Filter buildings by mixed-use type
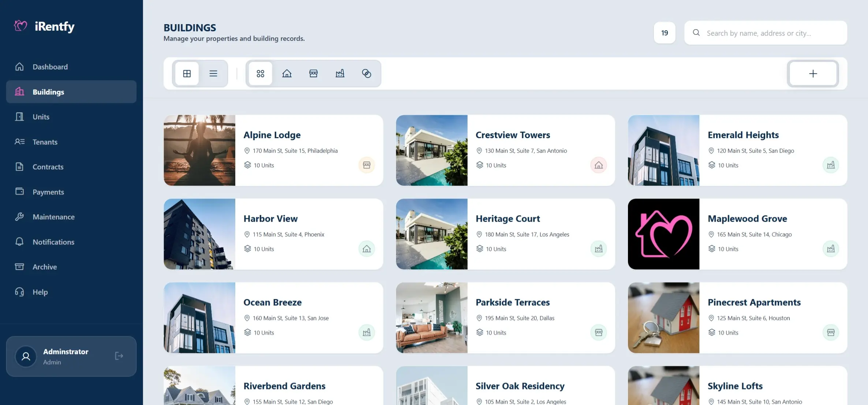The height and width of the screenshot is (405, 868). (367, 73)
